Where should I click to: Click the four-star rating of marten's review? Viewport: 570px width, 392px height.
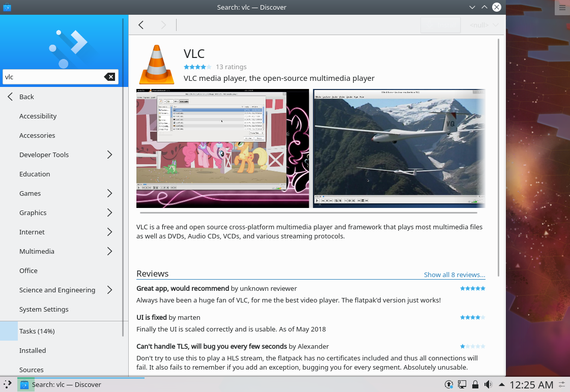click(472, 317)
